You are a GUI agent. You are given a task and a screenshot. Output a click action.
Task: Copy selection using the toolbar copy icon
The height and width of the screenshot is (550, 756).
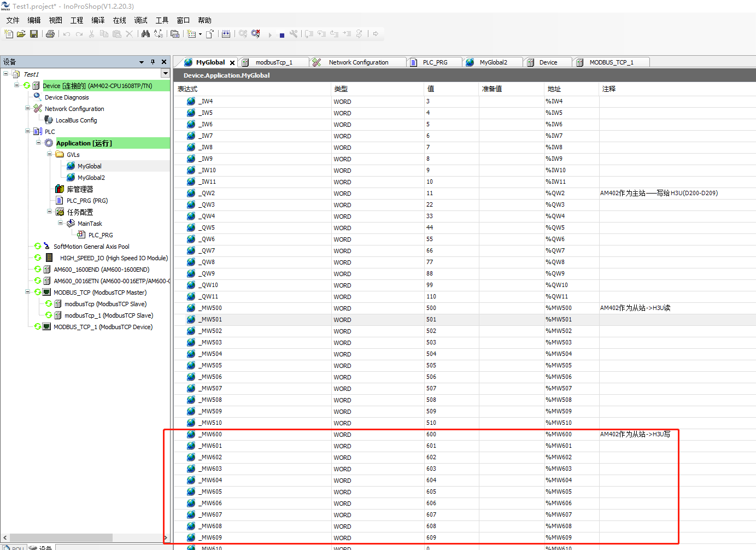point(104,34)
